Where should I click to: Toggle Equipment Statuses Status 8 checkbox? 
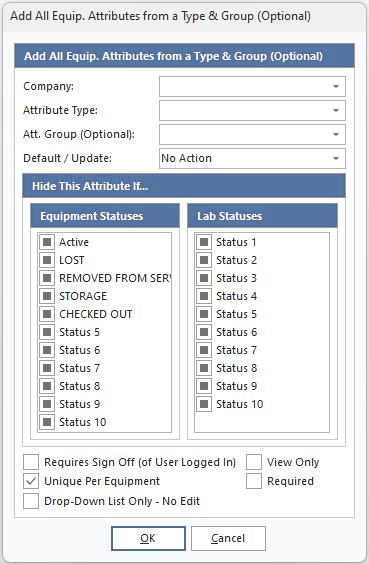(x=47, y=386)
